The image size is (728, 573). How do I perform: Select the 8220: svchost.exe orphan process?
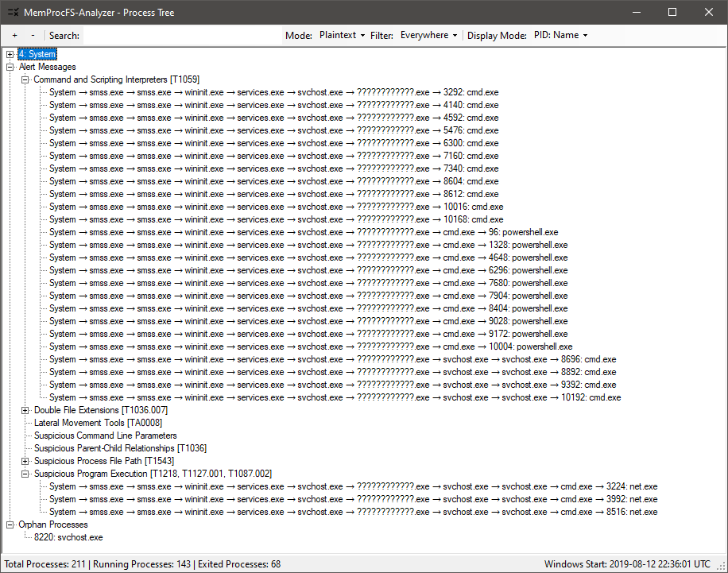click(68, 538)
